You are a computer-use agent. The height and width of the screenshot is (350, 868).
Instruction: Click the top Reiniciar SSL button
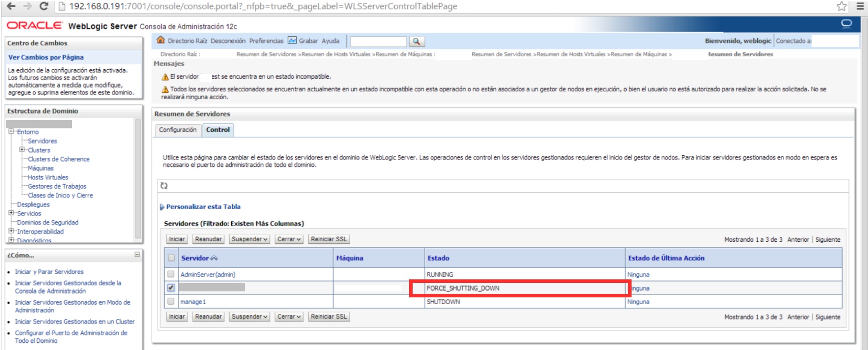coord(329,239)
